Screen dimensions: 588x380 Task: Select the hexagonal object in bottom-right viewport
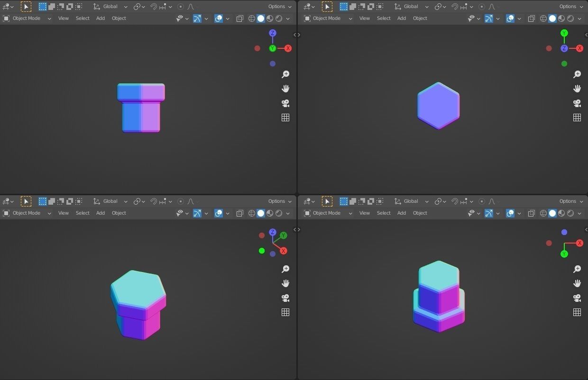coord(439,296)
